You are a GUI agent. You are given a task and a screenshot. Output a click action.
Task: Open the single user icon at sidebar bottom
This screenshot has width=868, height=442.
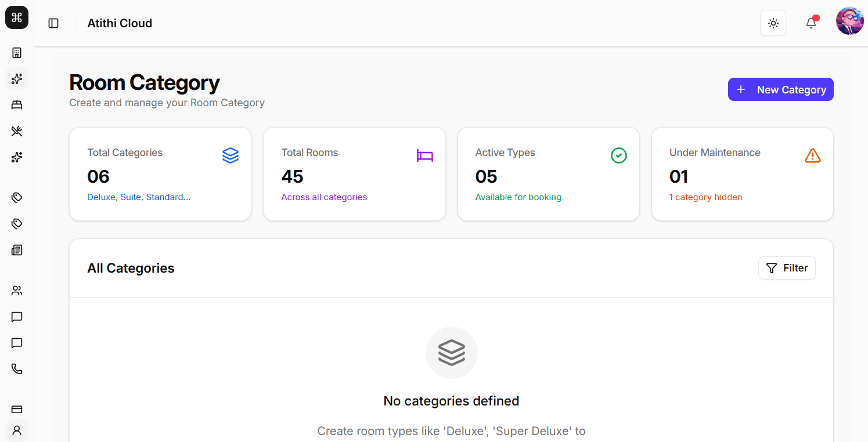[17, 430]
